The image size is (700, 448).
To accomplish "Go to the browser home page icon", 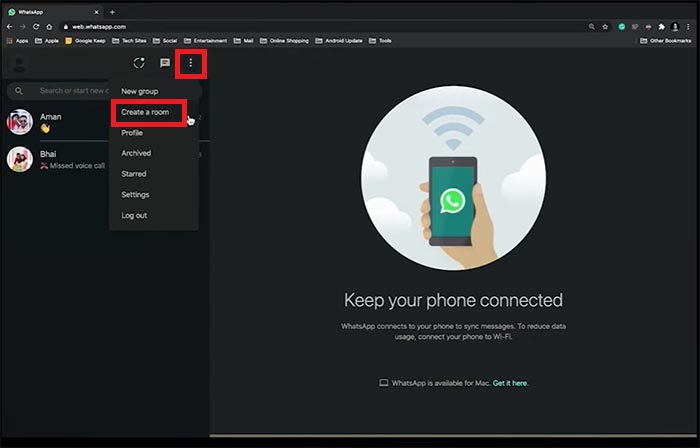I will pos(49,27).
